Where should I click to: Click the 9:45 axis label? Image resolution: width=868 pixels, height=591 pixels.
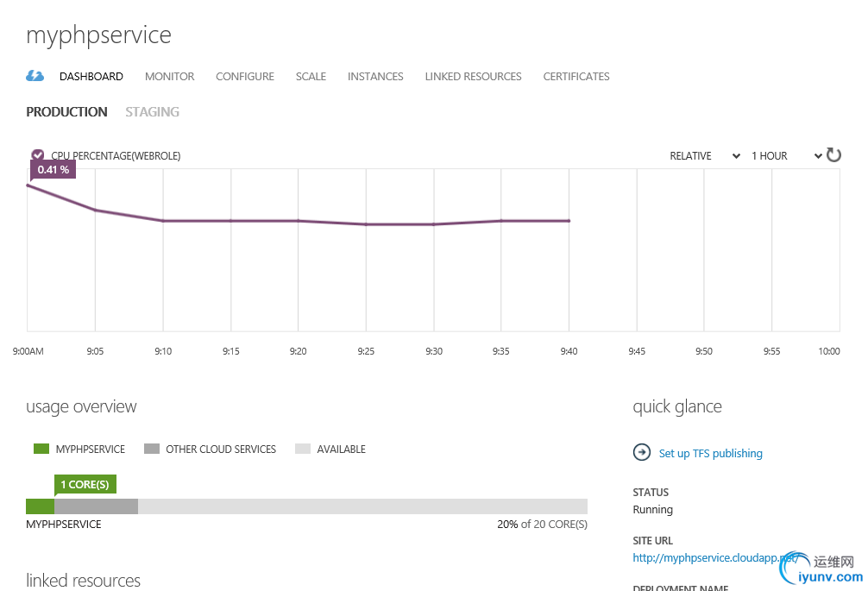637,351
